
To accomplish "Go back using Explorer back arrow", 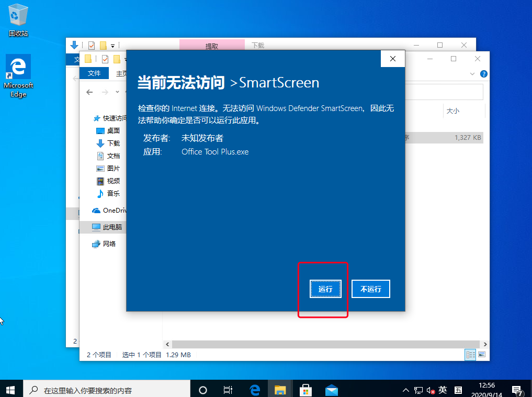I will pos(89,92).
